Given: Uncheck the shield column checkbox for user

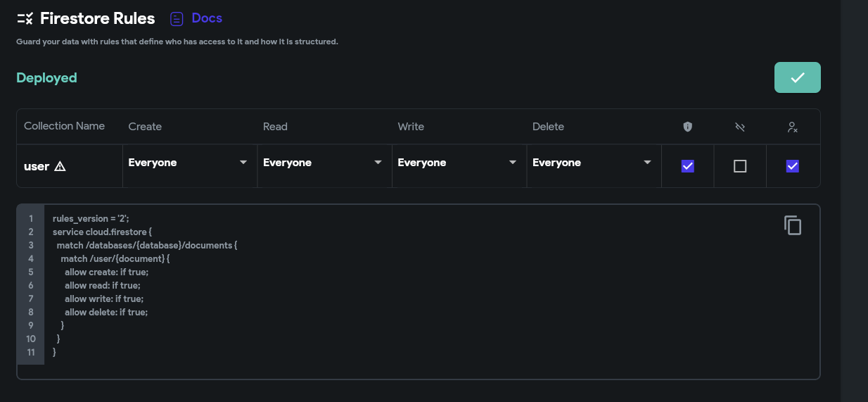Looking at the screenshot, I should tap(688, 166).
